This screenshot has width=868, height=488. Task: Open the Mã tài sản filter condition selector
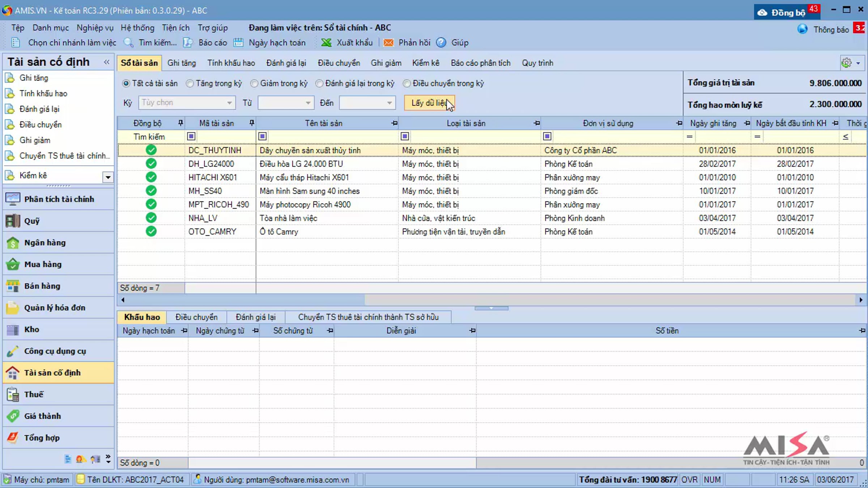click(x=191, y=136)
